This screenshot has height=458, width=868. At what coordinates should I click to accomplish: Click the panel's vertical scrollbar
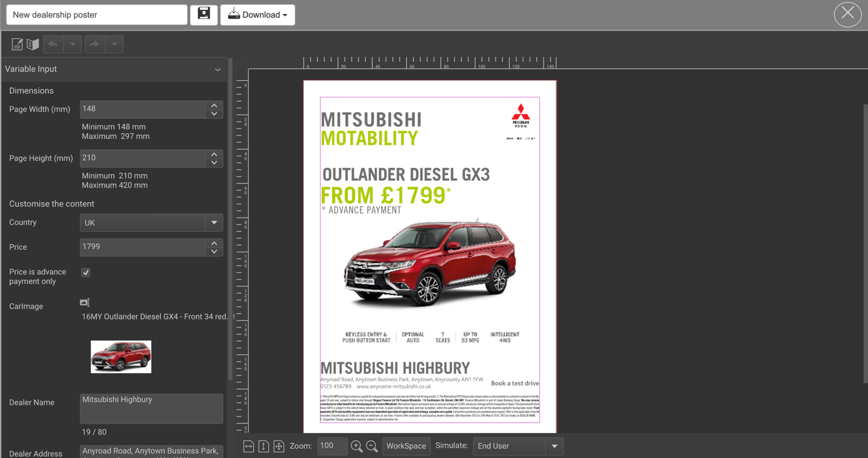(x=230, y=219)
